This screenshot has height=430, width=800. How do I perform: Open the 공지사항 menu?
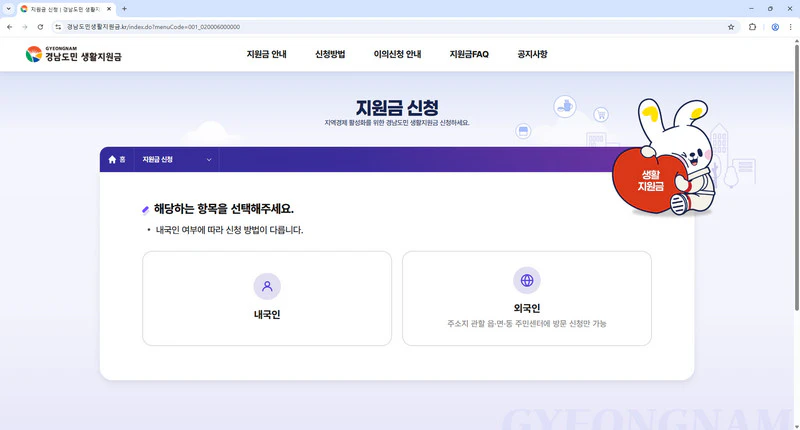coord(532,54)
